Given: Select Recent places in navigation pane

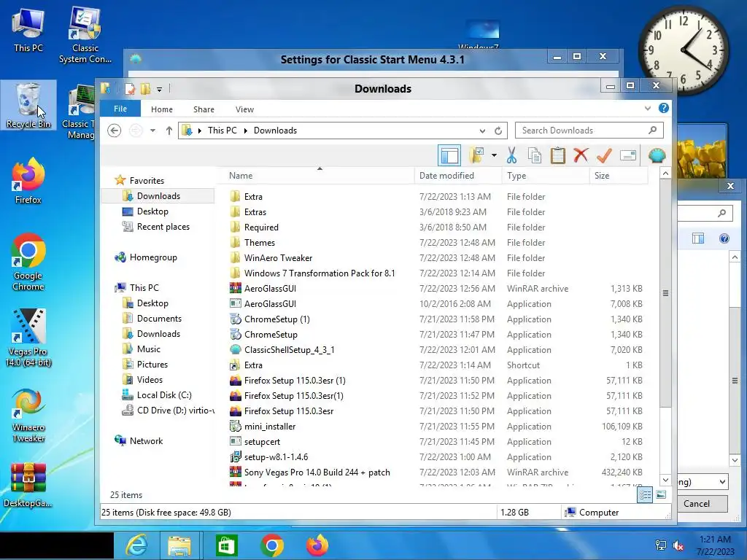Looking at the screenshot, I should pyautogui.click(x=163, y=227).
